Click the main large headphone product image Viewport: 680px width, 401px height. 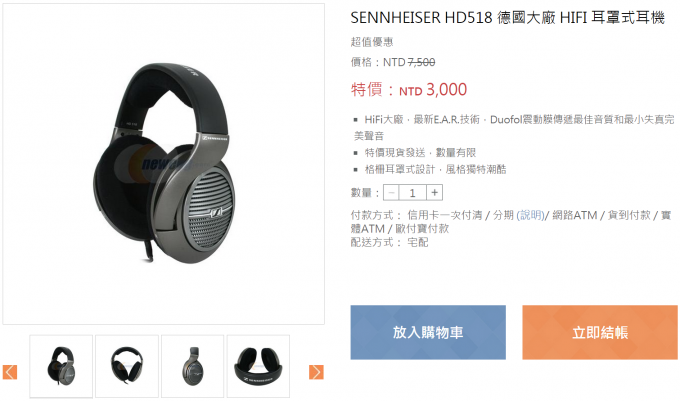coord(163,164)
